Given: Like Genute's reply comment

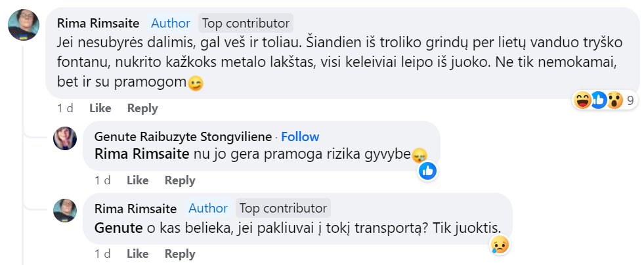Looking at the screenshot, I should tap(137, 180).
